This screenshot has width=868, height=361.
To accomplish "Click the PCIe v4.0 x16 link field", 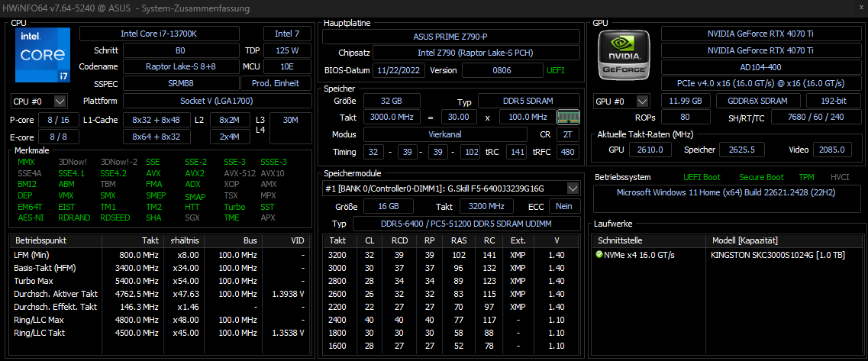I will [760, 83].
